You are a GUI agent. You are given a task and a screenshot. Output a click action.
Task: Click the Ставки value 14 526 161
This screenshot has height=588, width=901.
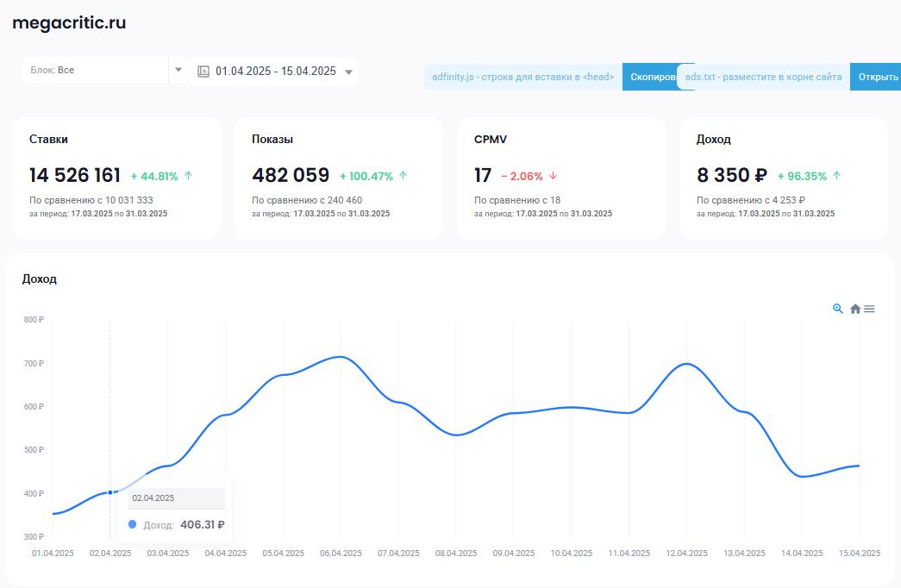tap(75, 175)
